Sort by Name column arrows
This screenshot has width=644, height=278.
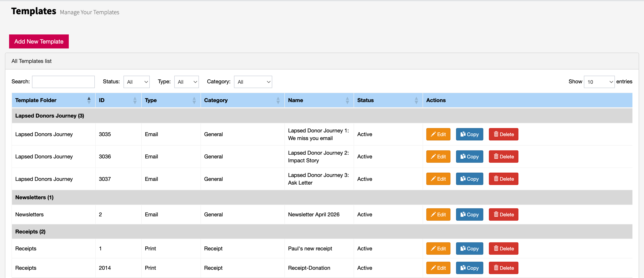[347, 100]
